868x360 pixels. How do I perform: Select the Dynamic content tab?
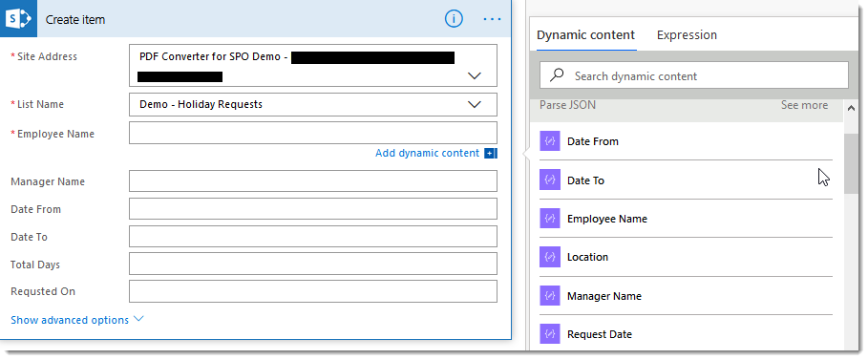tap(585, 35)
